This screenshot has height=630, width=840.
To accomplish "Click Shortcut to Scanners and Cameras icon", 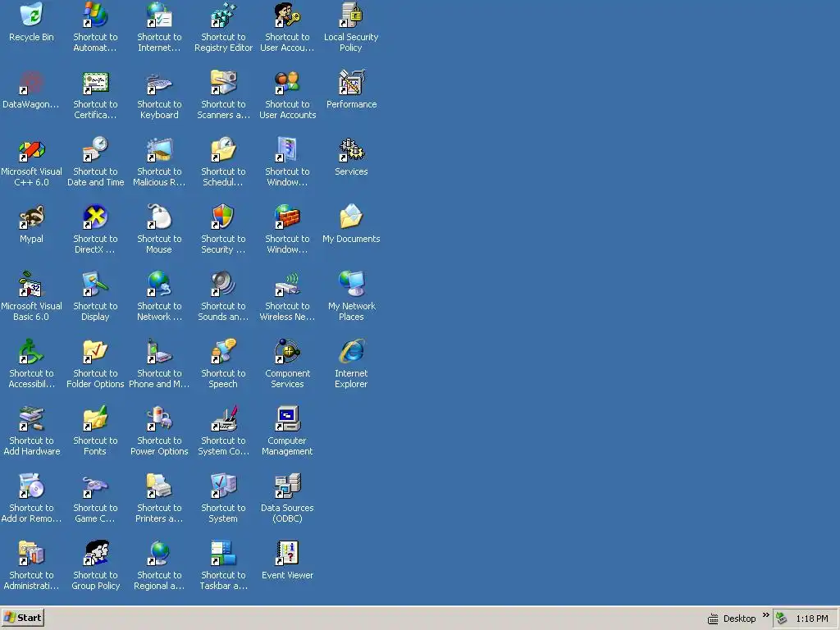I will click(223, 83).
